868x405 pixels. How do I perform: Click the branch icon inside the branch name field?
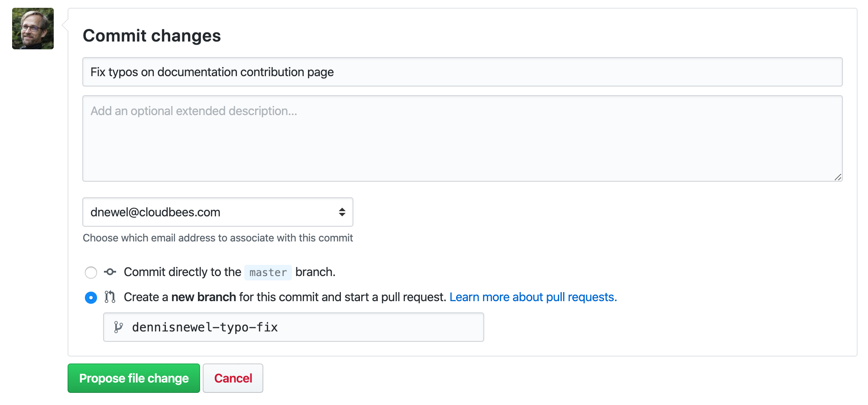(x=118, y=327)
